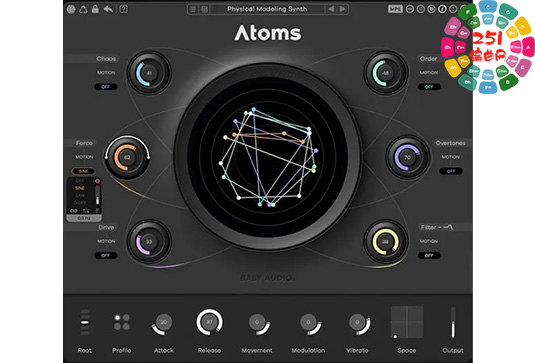Toggle the lock icon in the top bar

95,9
